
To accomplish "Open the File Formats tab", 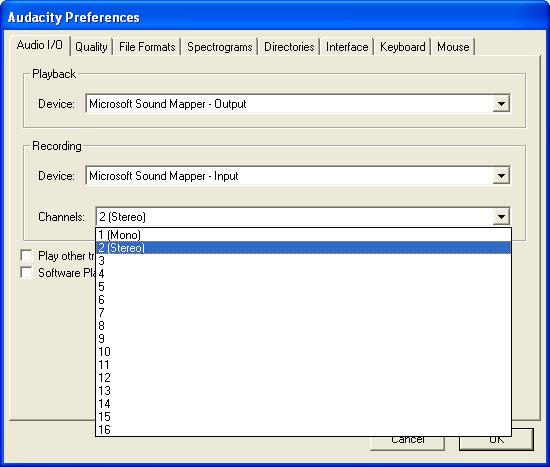I will (147, 47).
